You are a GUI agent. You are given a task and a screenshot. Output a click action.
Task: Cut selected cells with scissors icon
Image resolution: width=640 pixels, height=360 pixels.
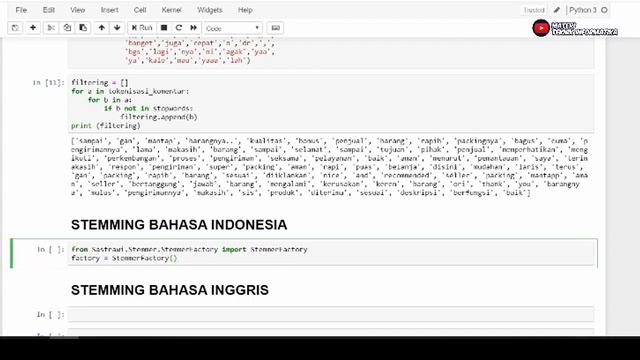[51, 28]
